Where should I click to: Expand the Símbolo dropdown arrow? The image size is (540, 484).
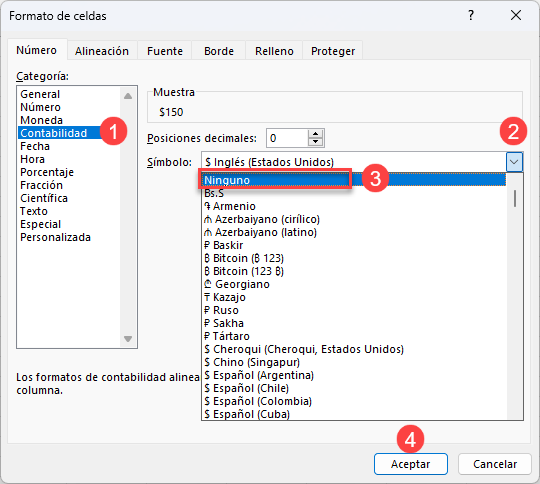pyautogui.click(x=514, y=162)
